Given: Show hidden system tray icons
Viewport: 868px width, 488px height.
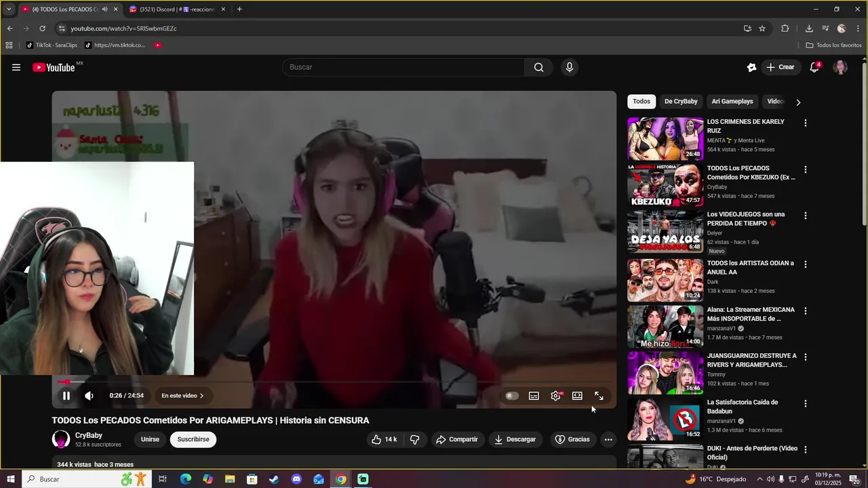Looking at the screenshot, I should (759, 479).
